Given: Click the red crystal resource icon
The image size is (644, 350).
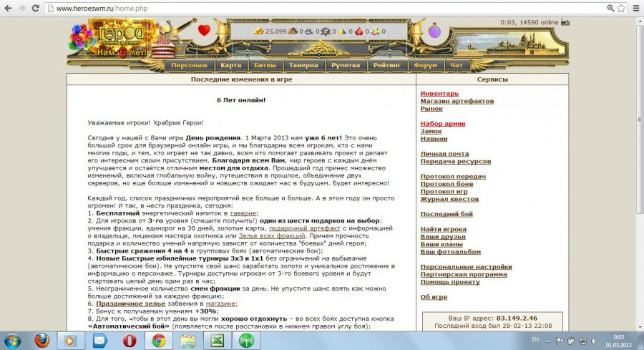Looking at the screenshot, I should tap(359, 31).
